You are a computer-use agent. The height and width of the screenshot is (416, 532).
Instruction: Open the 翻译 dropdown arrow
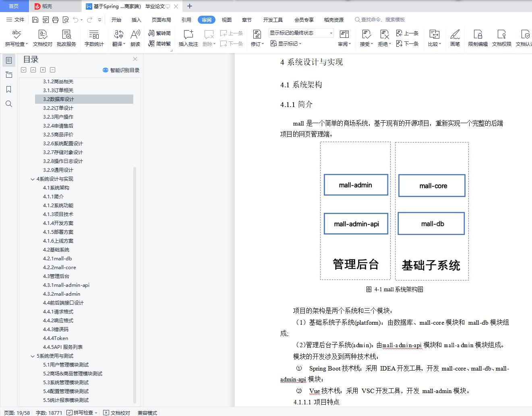point(124,44)
